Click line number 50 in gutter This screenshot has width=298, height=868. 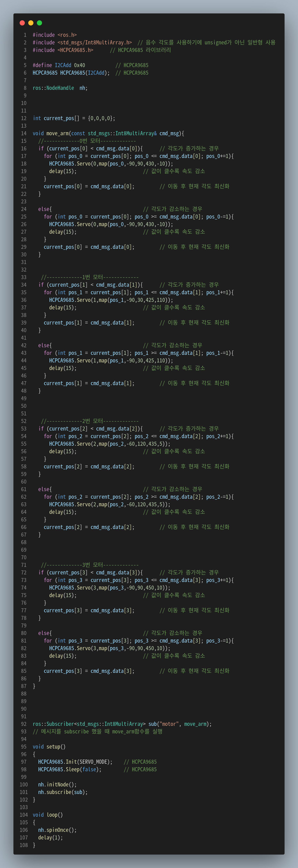[24, 406]
